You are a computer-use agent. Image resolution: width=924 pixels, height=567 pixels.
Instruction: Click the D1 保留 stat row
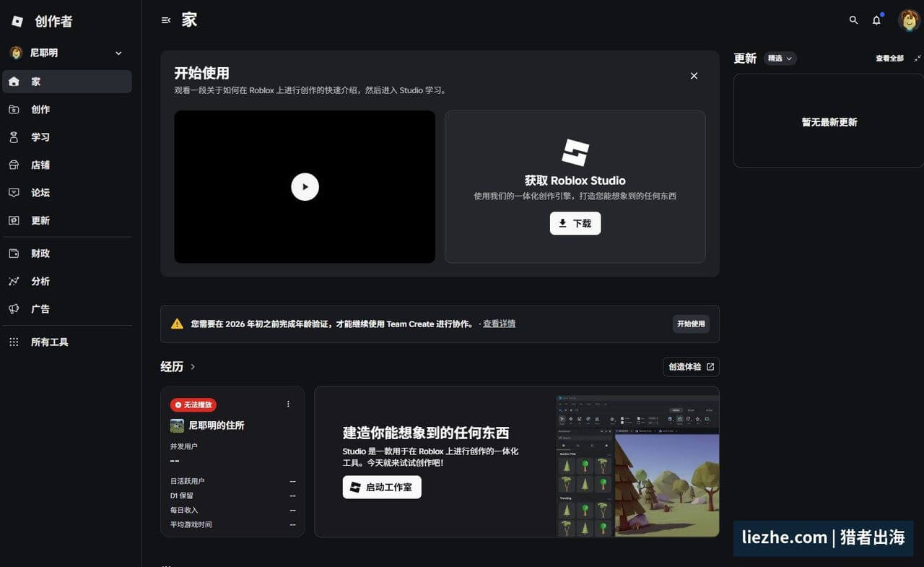[x=232, y=495]
